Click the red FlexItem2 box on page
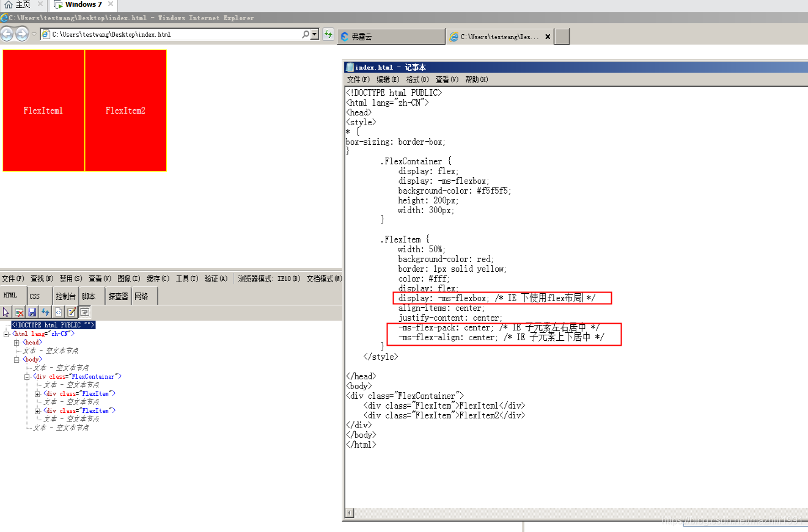Screen dimensions: 808x532 pos(125,111)
